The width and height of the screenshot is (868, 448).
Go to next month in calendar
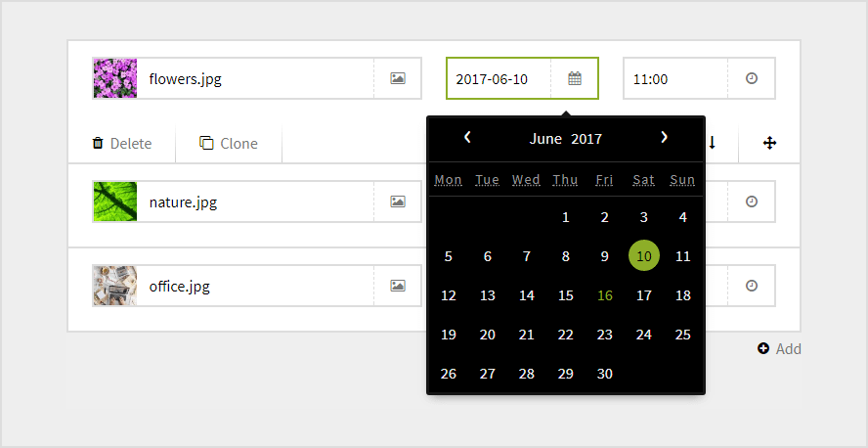coord(665,138)
